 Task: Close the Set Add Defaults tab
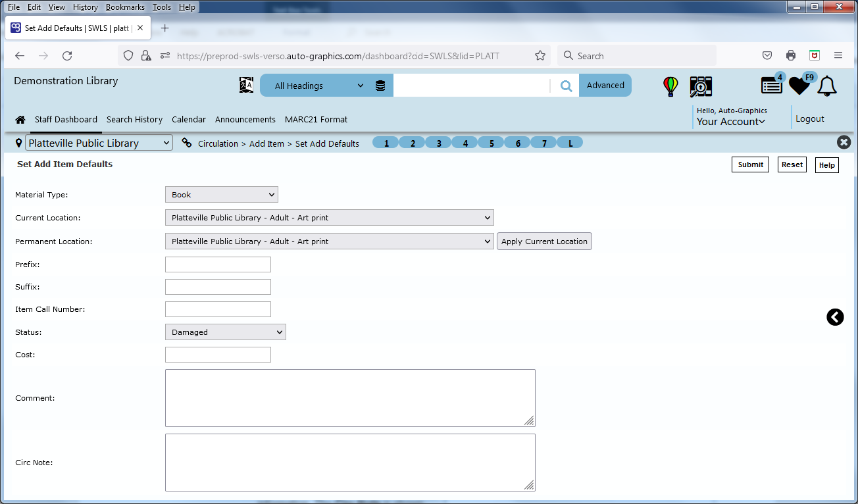[140, 28]
